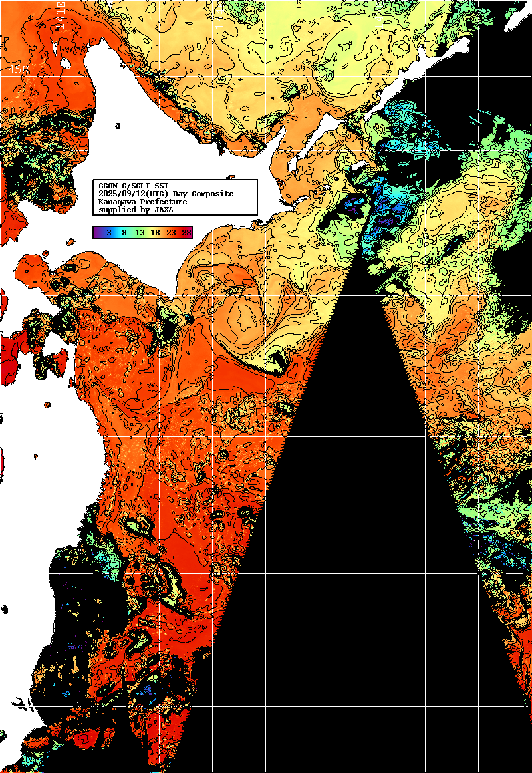Viewport: 532px width, 773px height.
Task: Click the vertical "141E" longitude grid label
Action: (60, 15)
